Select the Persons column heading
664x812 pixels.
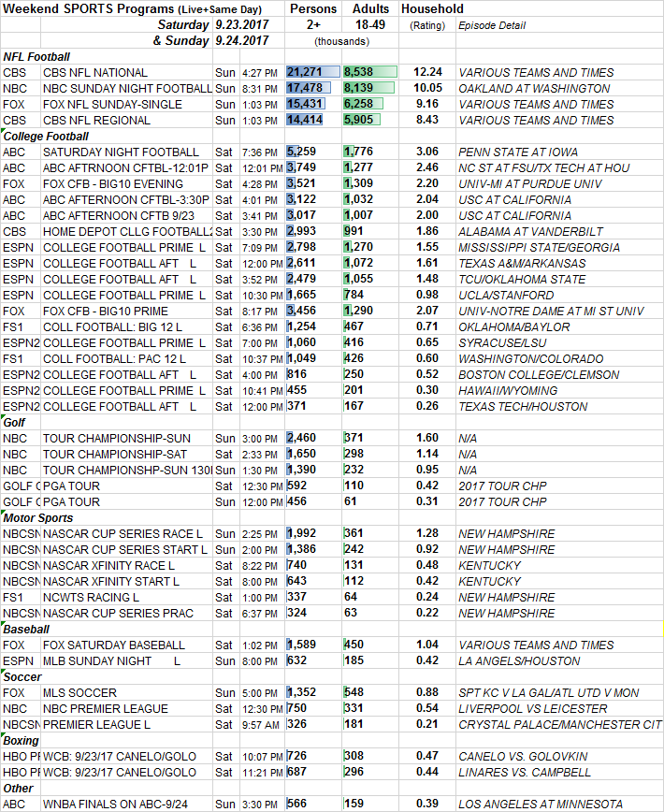tap(312, 8)
